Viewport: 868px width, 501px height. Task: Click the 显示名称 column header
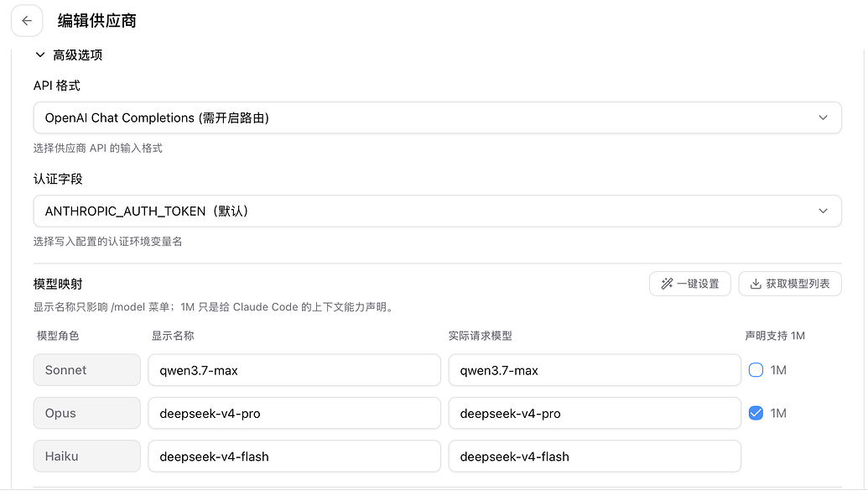173,336
